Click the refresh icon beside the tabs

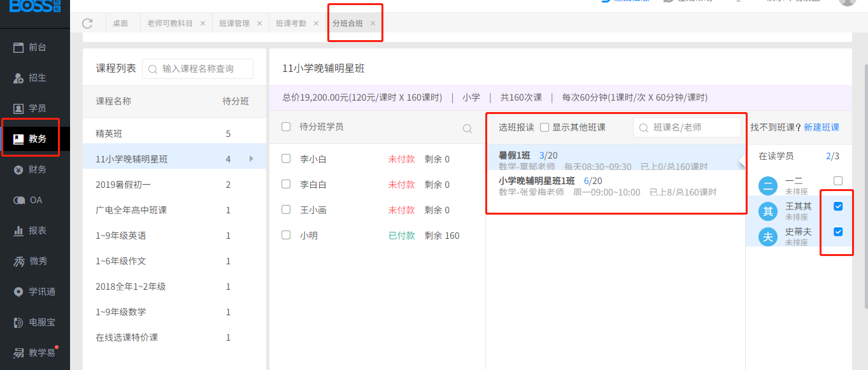(x=87, y=24)
